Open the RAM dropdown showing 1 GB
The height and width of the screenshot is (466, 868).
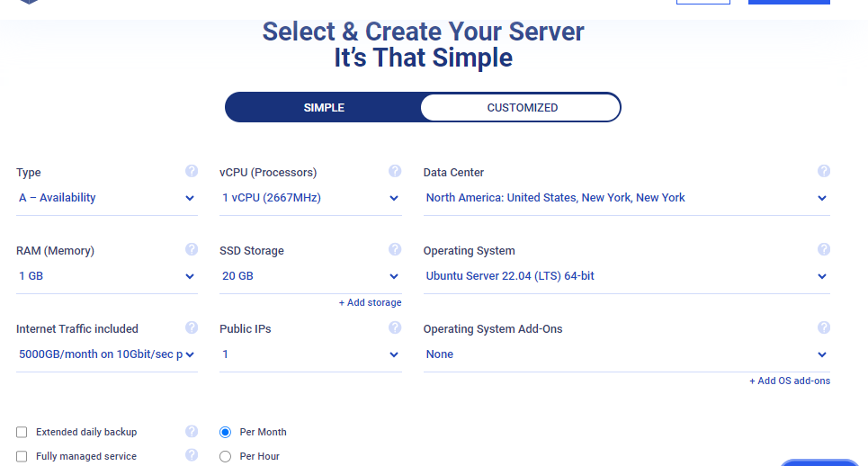107,276
